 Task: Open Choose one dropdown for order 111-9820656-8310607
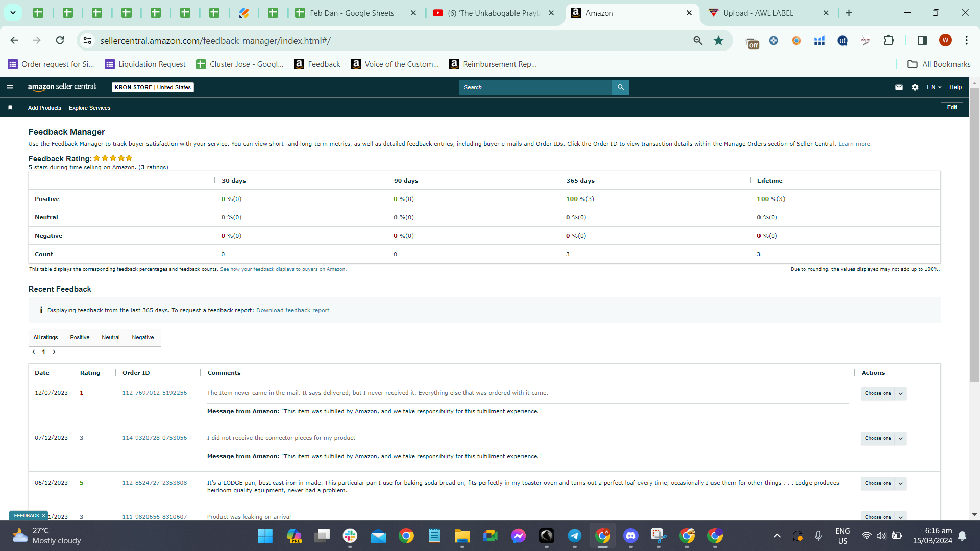(x=883, y=516)
